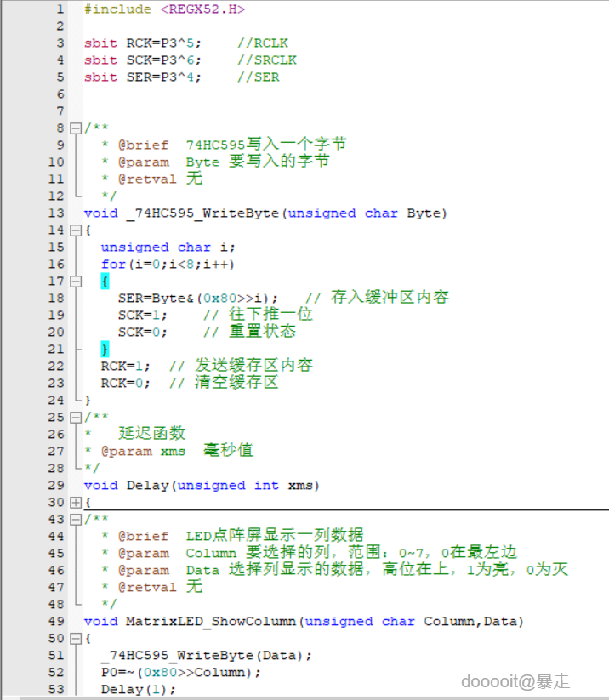Screen dimensions: 609x700
Task: Click line number 13 in the gutter
Action: point(56,213)
